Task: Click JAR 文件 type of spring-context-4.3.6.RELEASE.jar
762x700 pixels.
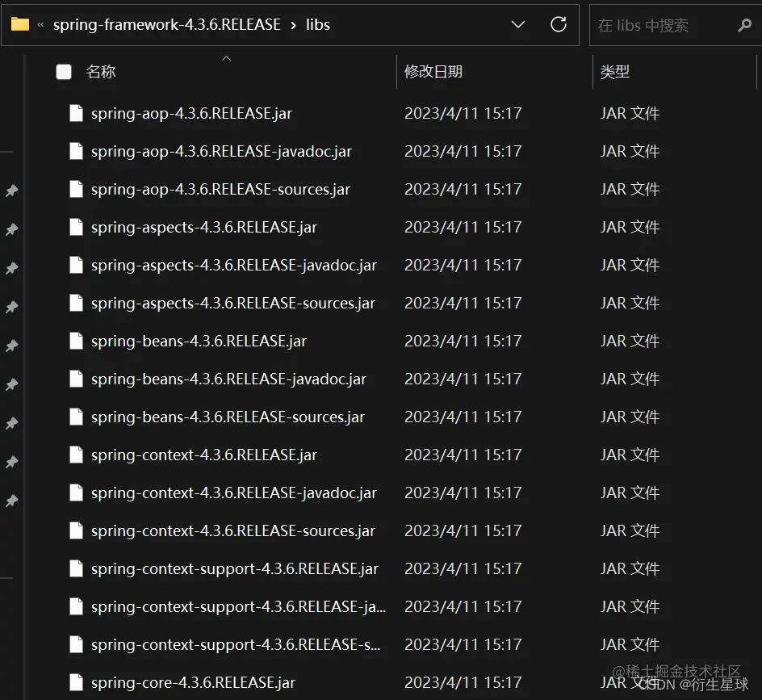Action: (x=630, y=455)
